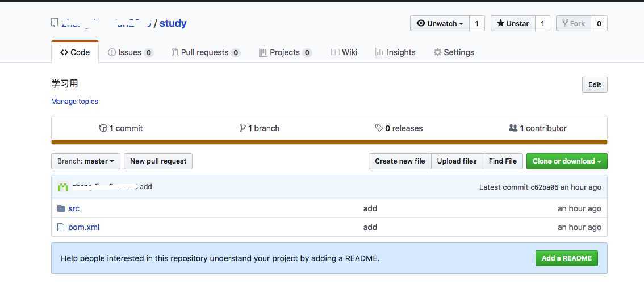The height and width of the screenshot is (289, 644).
Task: Unstar the repository
Action: pyautogui.click(x=513, y=23)
